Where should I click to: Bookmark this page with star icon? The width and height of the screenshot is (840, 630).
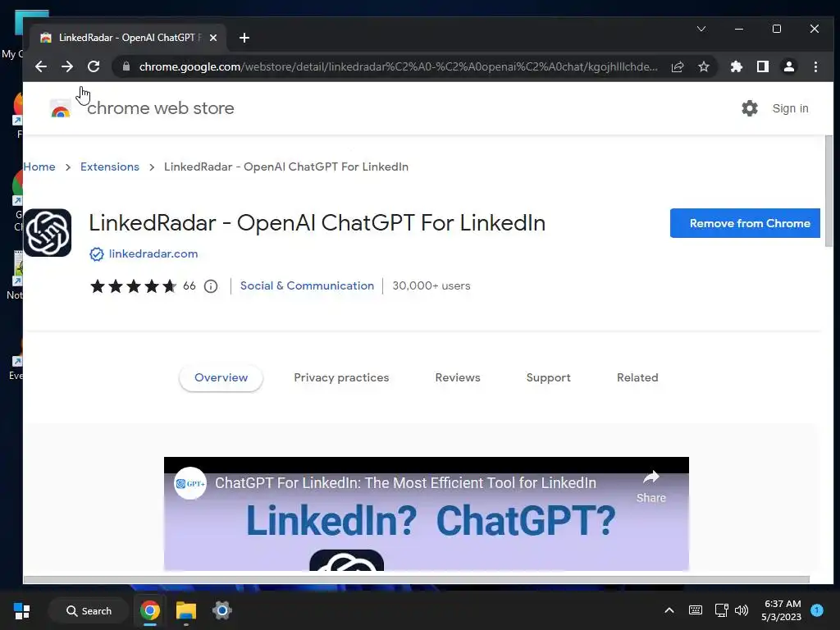[x=704, y=66]
